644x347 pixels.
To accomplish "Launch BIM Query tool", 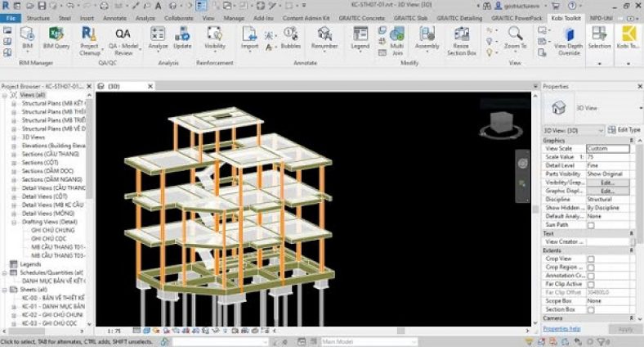I will (x=56, y=38).
